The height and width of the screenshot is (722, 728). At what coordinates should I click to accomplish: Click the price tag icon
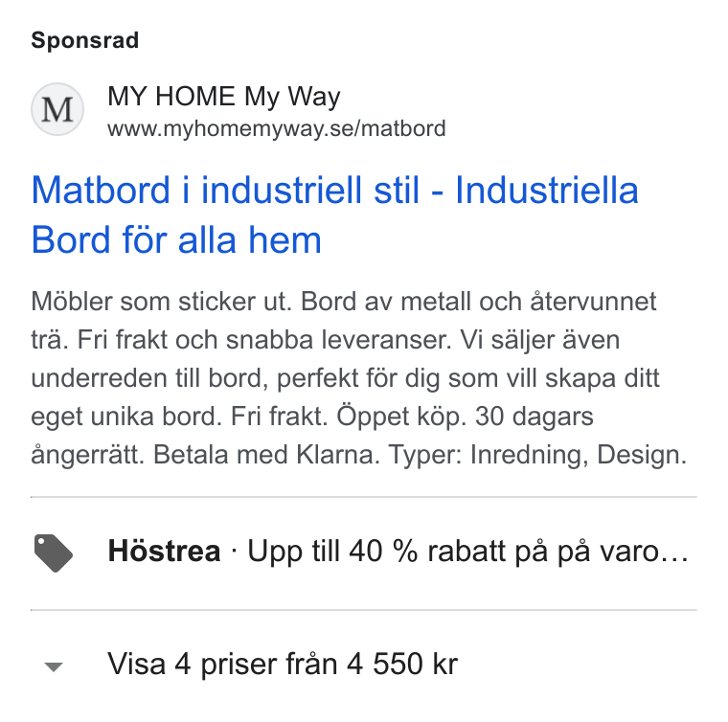tap(54, 553)
